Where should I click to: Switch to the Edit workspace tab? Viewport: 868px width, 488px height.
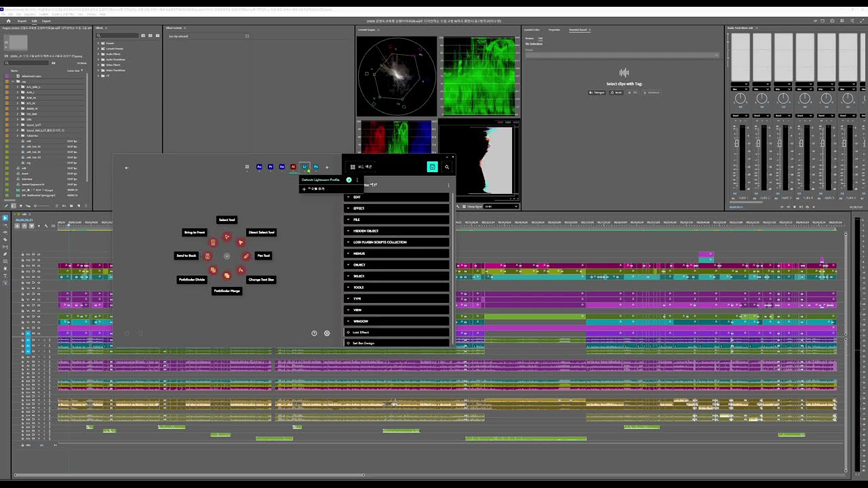click(35, 21)
